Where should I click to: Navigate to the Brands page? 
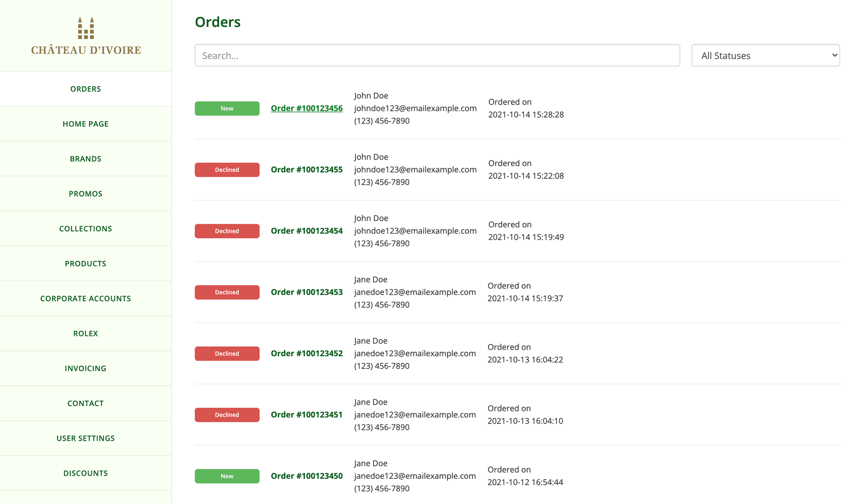(x=85, y=159)
